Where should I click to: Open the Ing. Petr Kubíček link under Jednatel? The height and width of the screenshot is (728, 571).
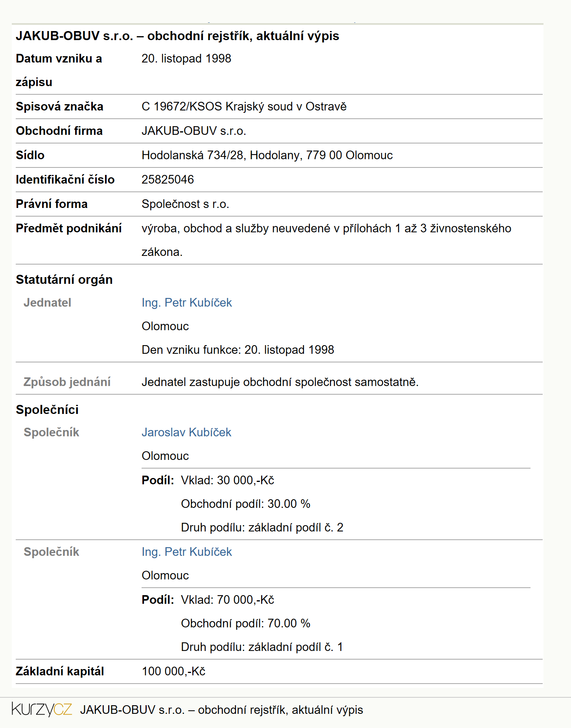click(187, 303)
